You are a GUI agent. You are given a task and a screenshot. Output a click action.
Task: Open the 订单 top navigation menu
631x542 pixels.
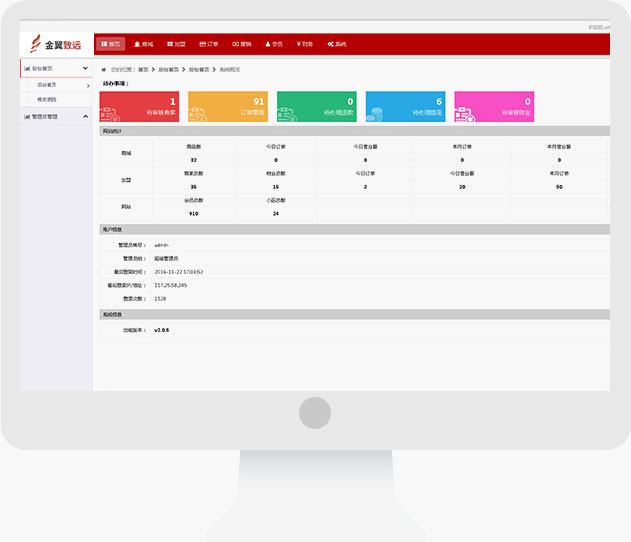click(209, 45)
